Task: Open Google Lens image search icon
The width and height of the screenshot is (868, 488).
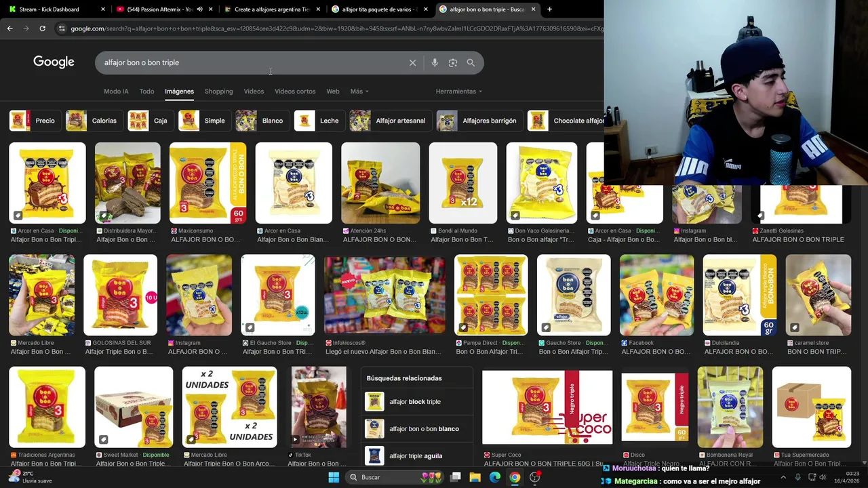Action: click(453, 62)
